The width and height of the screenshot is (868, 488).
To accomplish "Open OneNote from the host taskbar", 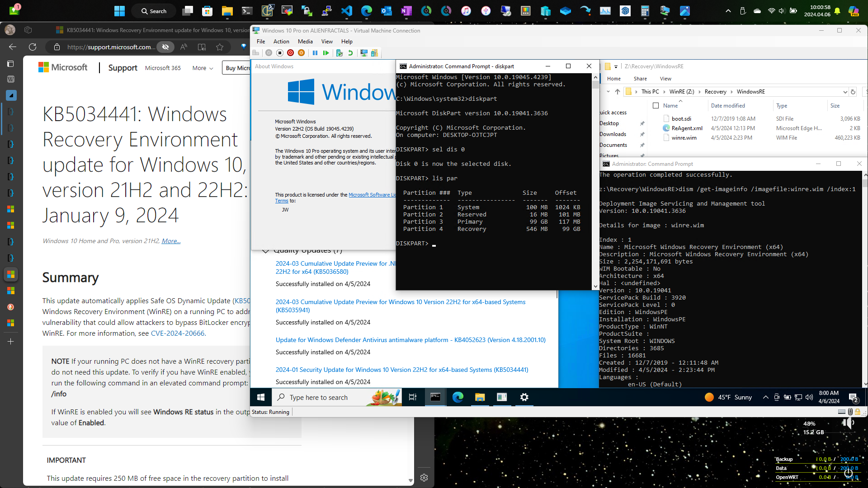I will (406, 11).
